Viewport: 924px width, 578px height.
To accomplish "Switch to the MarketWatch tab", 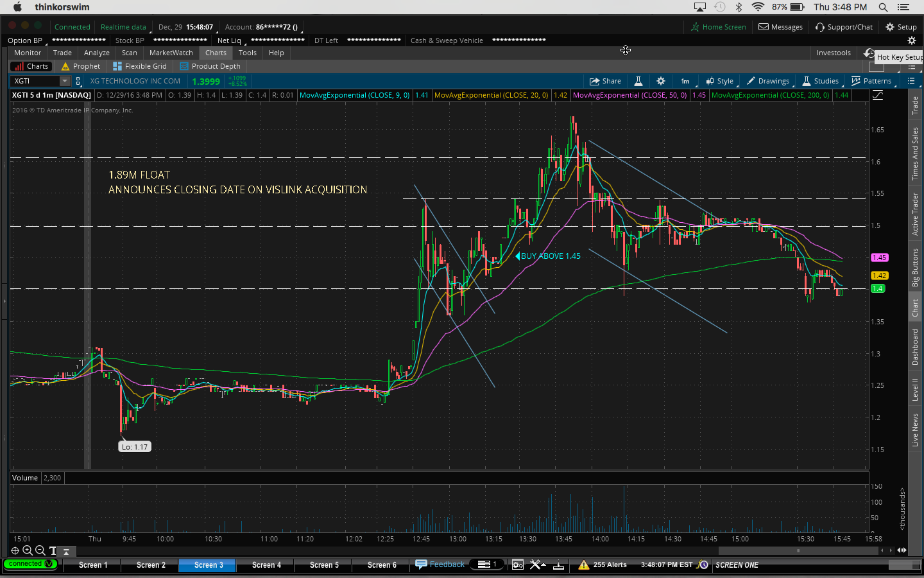I will click(171, 53).
